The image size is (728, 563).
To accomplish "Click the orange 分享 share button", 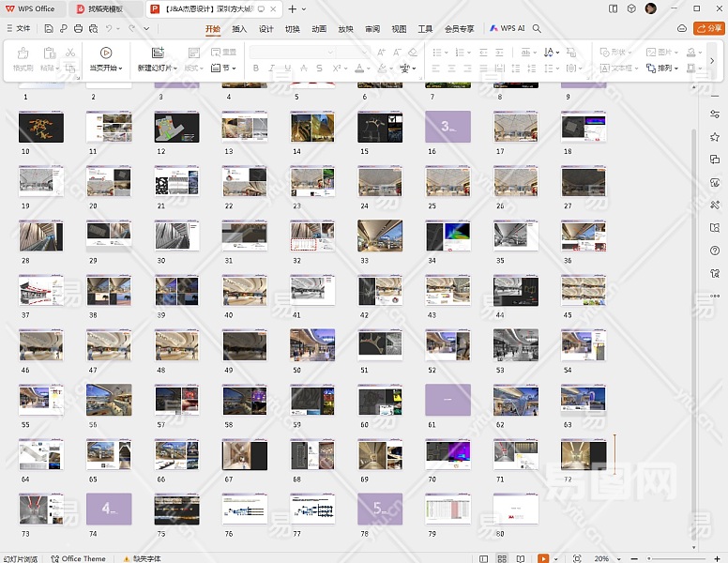I will coord(708,29).
